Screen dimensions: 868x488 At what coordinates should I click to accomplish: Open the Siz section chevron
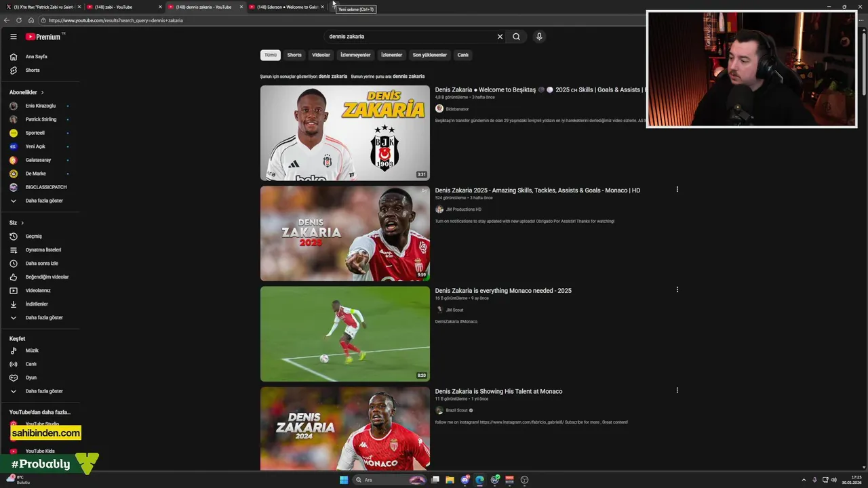click(22, 223)
